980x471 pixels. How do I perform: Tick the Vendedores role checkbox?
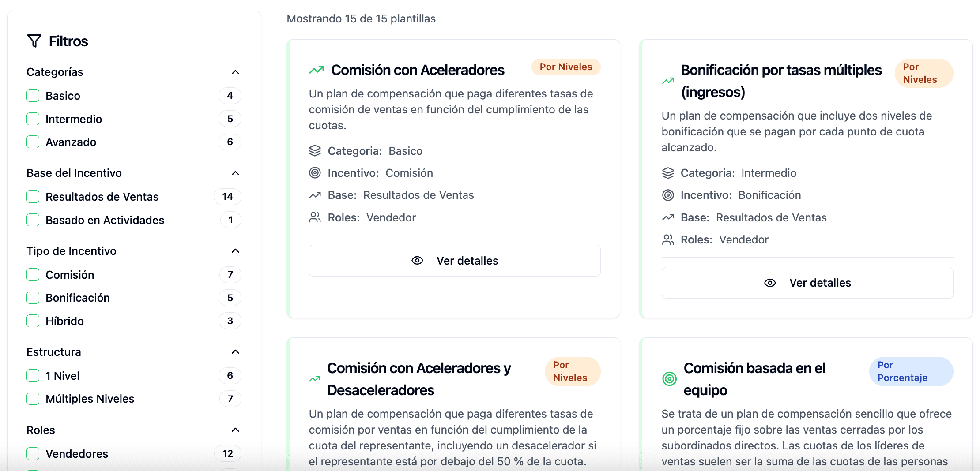point(33,454)
